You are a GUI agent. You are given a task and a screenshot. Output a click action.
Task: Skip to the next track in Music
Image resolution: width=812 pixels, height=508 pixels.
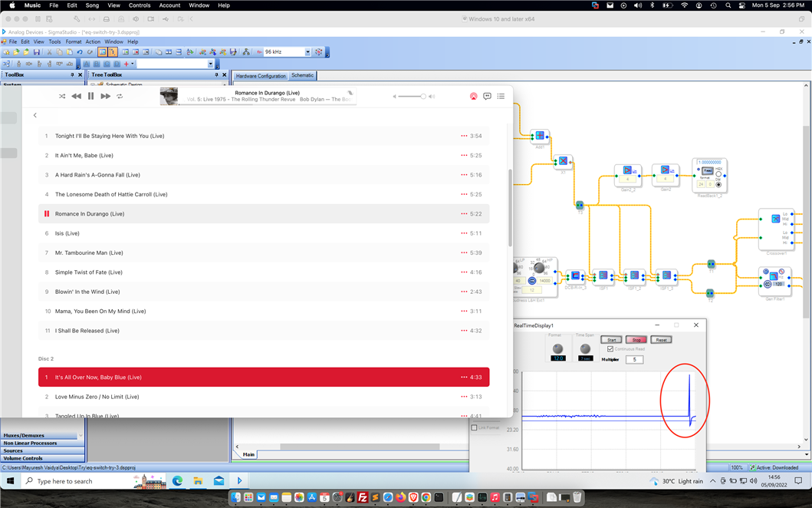pyautogui.click(x=106, y=96)
